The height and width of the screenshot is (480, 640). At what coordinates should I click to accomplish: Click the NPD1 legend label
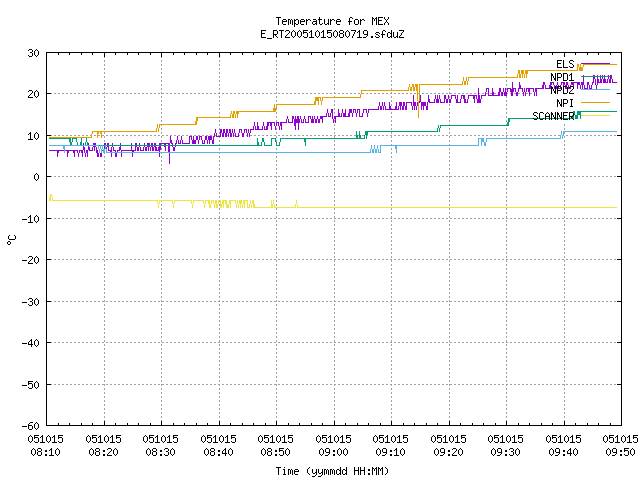[562, 77]
